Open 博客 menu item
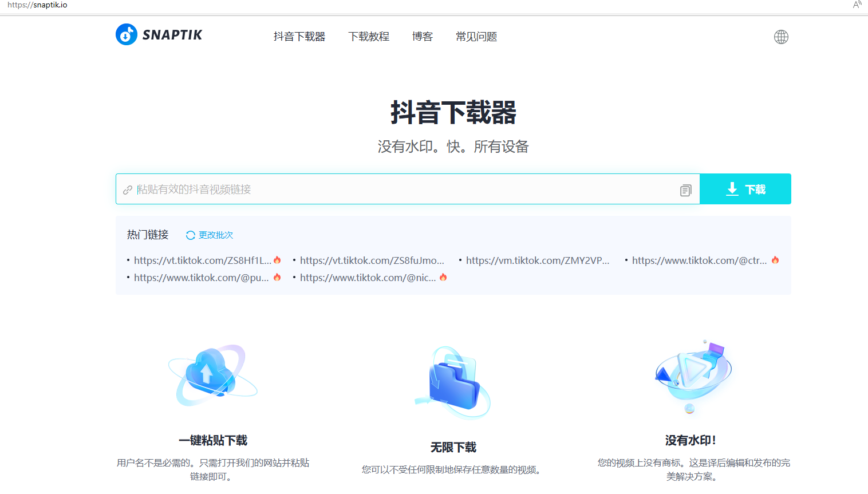This screenshot has height=494, width=868. [423, 37]
